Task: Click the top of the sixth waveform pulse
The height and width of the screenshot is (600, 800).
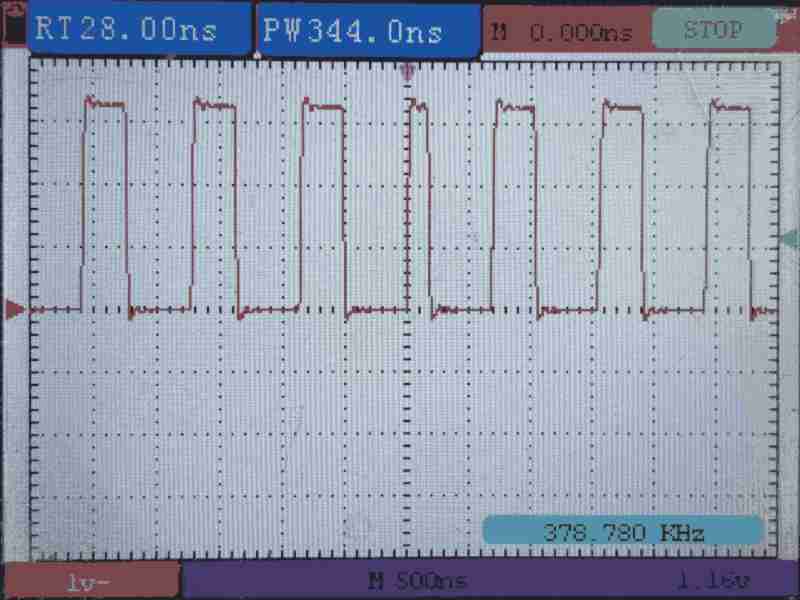Action: click(x=621, y=105)
